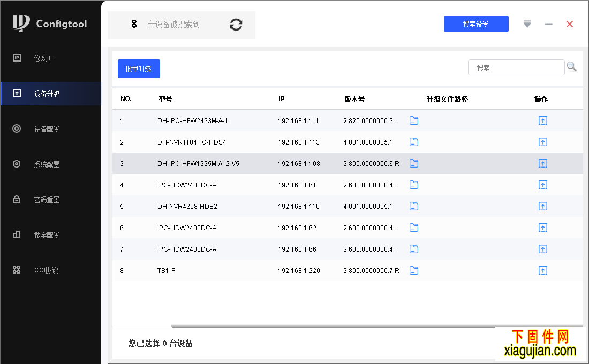The width and height of the screenshot is (589, 364).
Task: Close the Configtool window
Action: (x=570, y=24)
